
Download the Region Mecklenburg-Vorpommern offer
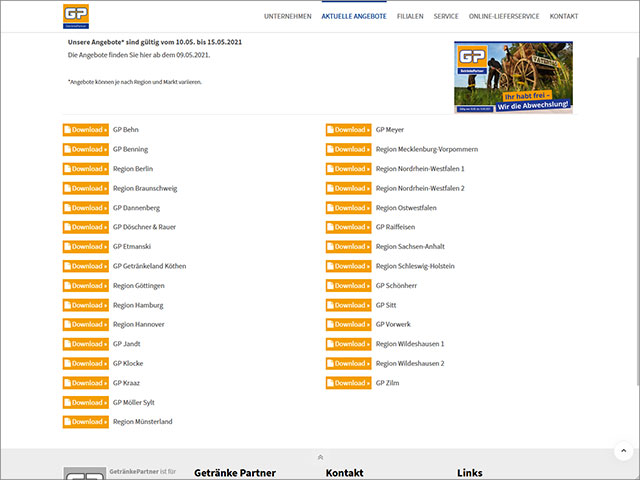click(x=349, y=149)
